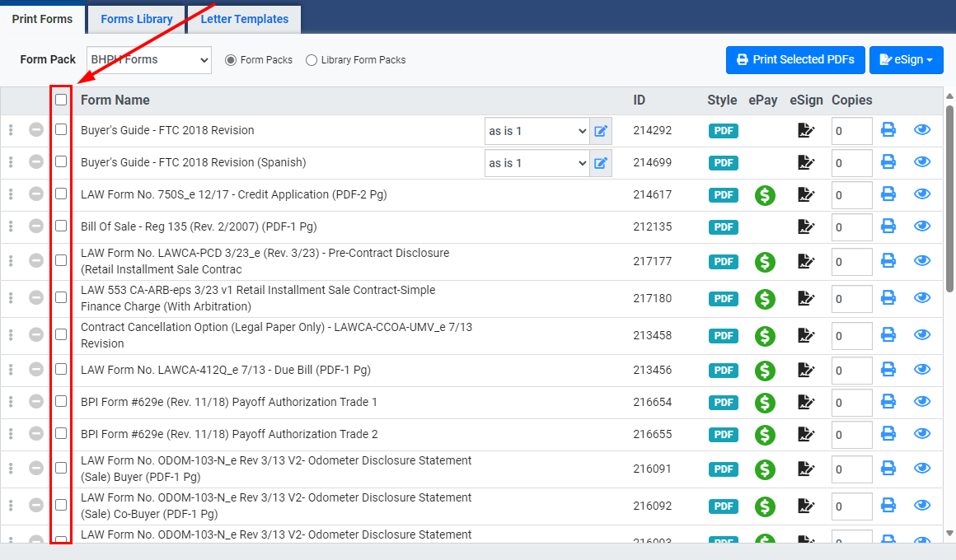956x560 pixels.
Task: Print the Buyer's Guide - FTC 2018 Revision form
Action: point(888,130)
